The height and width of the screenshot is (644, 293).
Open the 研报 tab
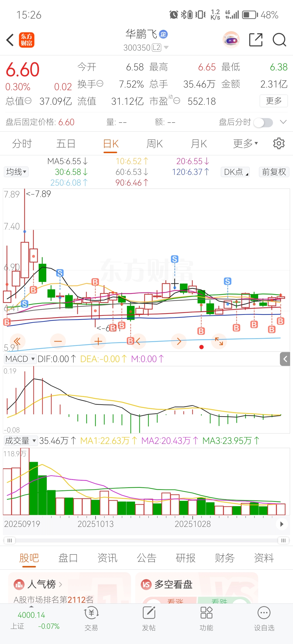185,558
